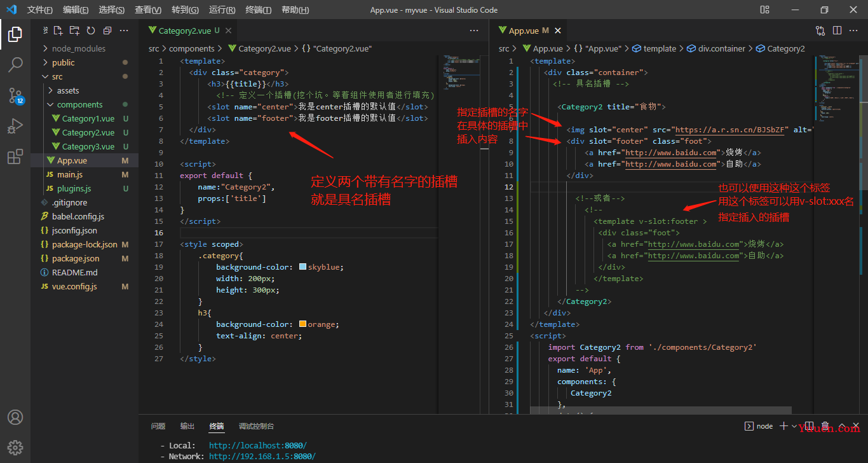Open the Search view in activity bar
Screen dimensions: 868x463
point(15,64)
